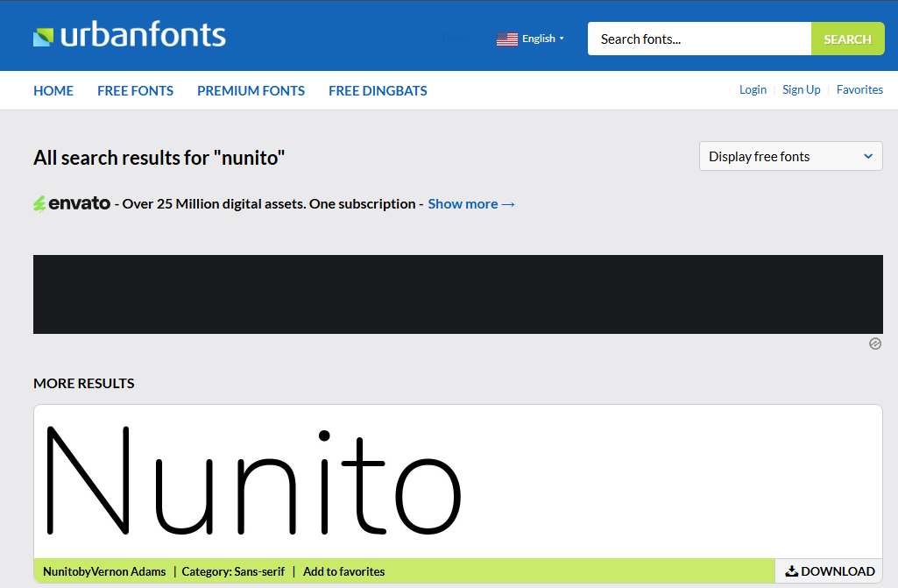Open the caret next to English
The width and height of the screenshot is (898, 588).
coord(562,39)
